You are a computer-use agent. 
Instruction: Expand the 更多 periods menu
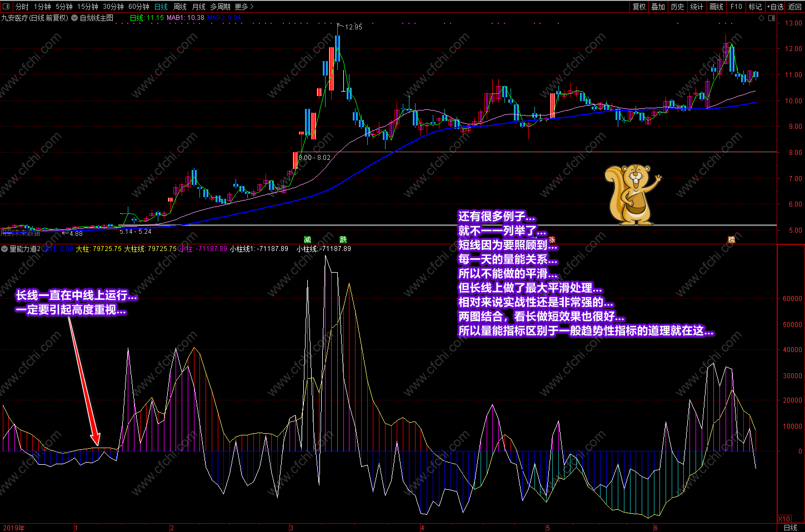(x=244, y=7)
